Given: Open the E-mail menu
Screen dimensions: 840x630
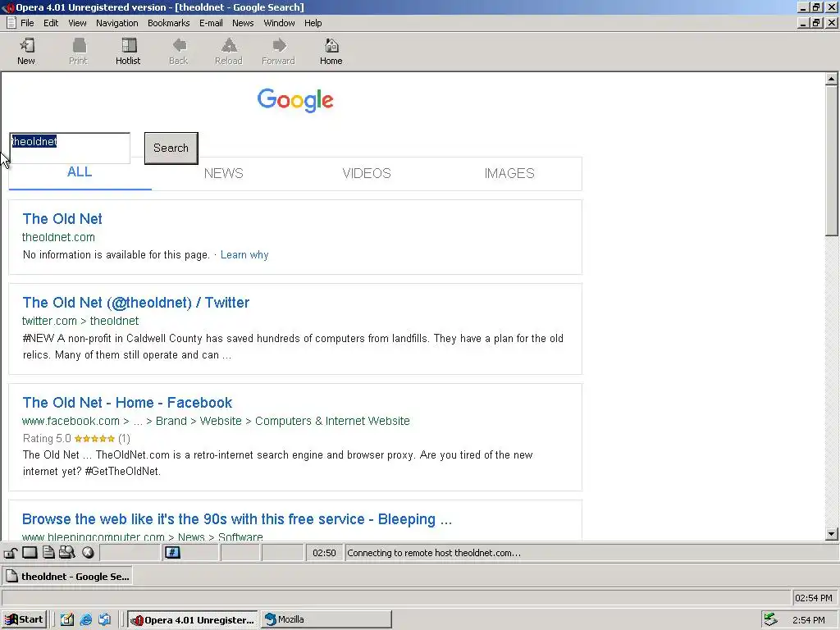Looking at the screenshot, I should click(211, 23).
